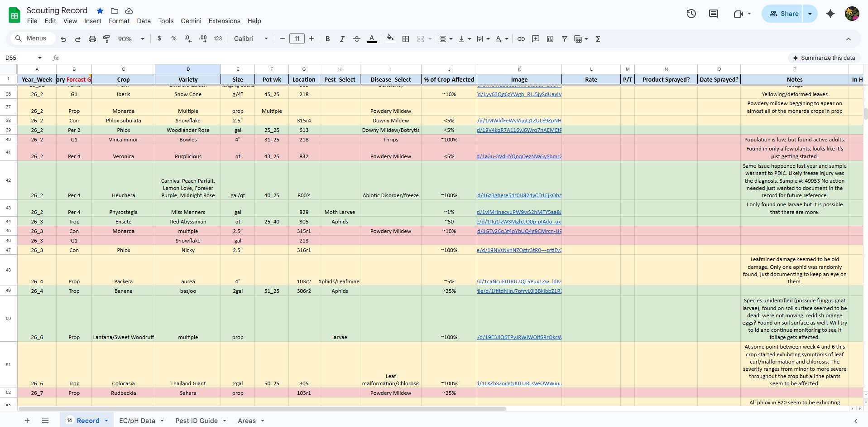Viewport: 868px width, 427px height.
Task: Click the Insert link icon
Action: 521,39
